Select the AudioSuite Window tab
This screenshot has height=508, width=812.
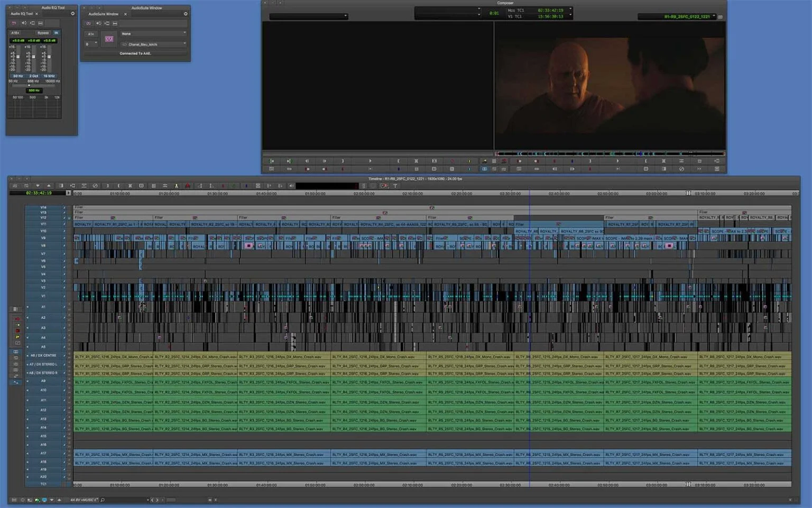click(x=103, y=14)
